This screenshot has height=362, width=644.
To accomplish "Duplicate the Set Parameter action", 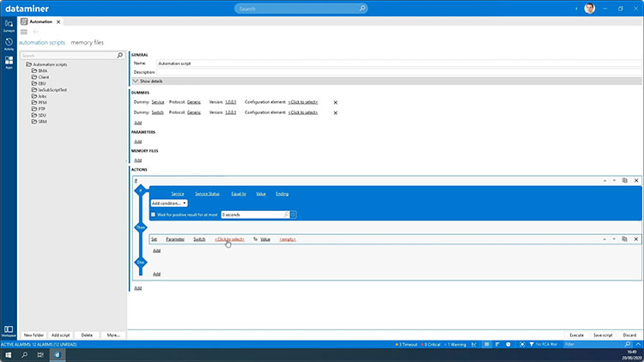I will coord(625,238).
